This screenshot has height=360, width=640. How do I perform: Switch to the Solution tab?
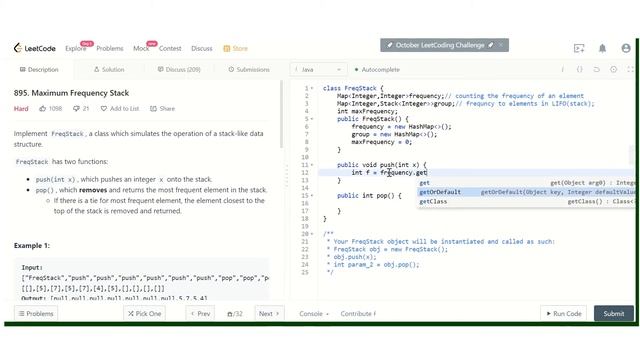pos(109,69)
